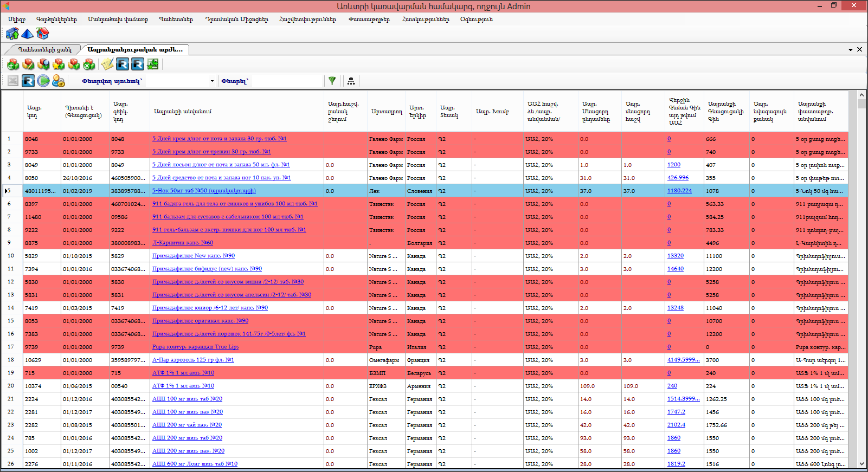Open the warehouse with green arrow icon
Image resolution: width=868 pixels, height=472 pixels.
12,34
